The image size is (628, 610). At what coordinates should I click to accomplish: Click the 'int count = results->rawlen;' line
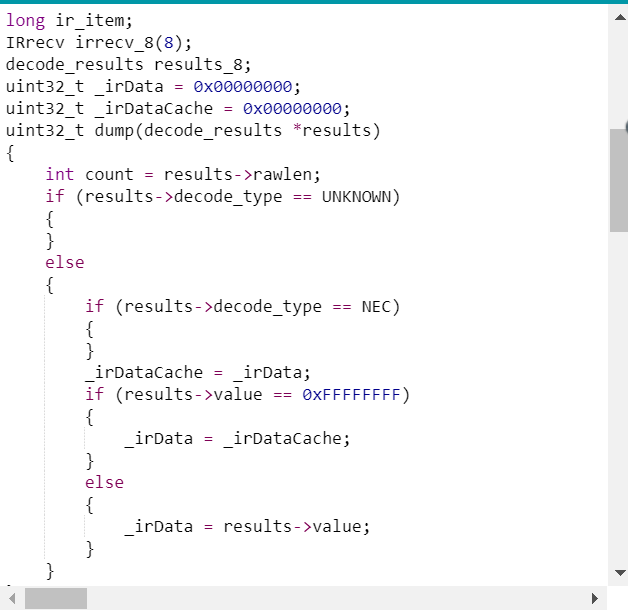(x=183, y=175)
